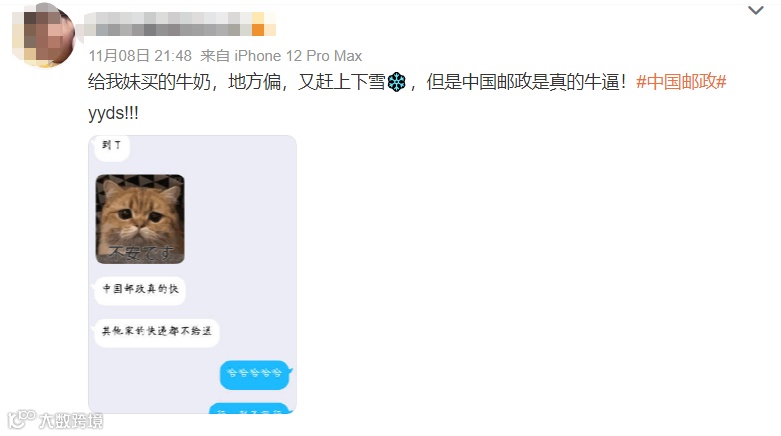Open the 11月08日 21:48 timestamp link

coord(140,56)
